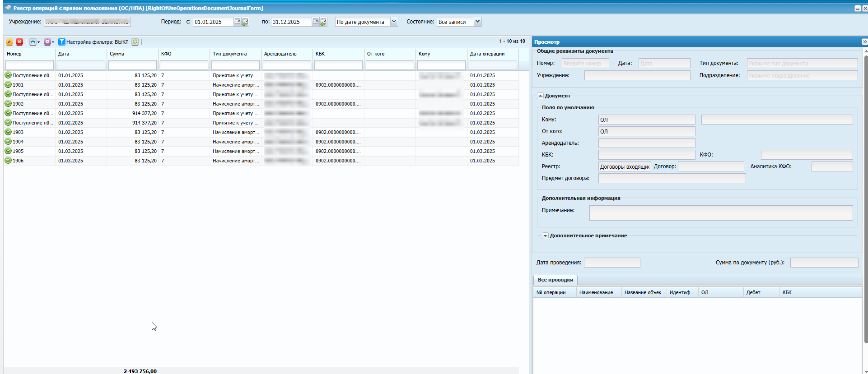Click the green refresh list icon

tap(135, 42)
